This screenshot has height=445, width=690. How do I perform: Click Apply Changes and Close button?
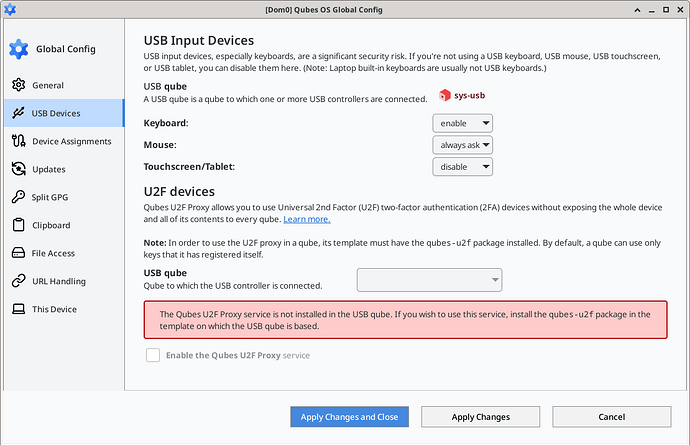point(349,416)
